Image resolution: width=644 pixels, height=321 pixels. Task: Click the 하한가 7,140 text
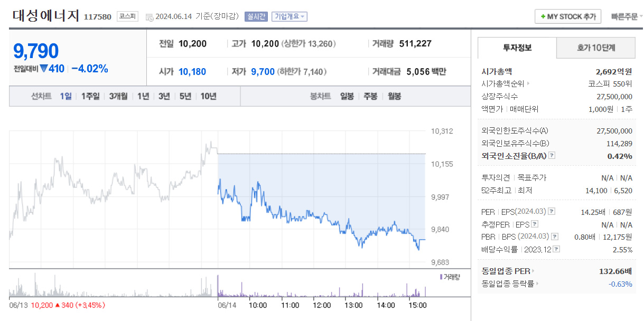pyautogui.click(x=303, y=72)
